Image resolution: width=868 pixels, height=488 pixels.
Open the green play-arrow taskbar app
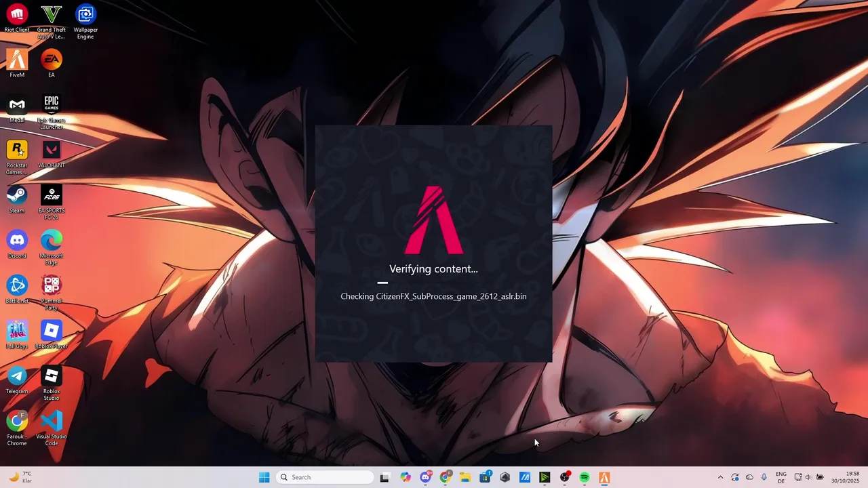(x=545, y=477)
